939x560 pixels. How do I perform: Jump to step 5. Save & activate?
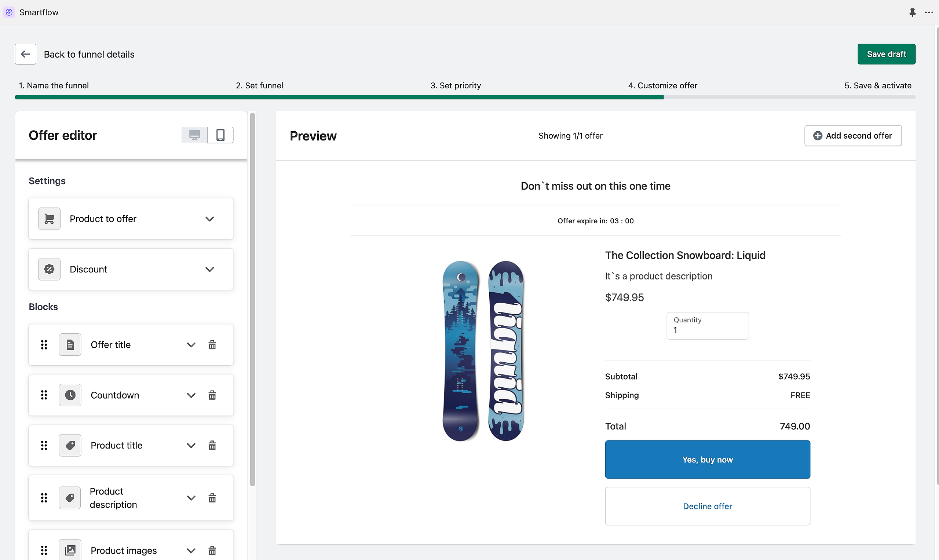click(x=877, y=85)
